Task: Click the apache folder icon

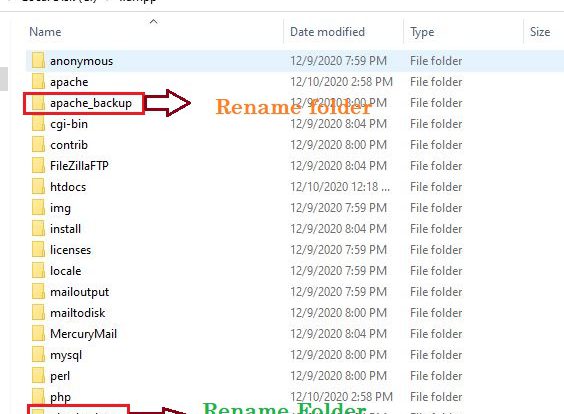Action: click(x=38, y=81)
